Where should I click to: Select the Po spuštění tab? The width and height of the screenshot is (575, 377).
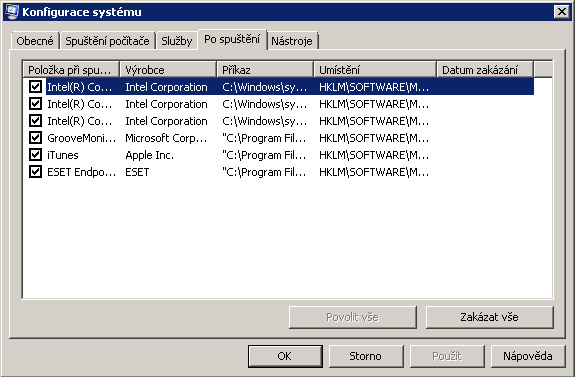pyautogui.click(x=232, y=39)
